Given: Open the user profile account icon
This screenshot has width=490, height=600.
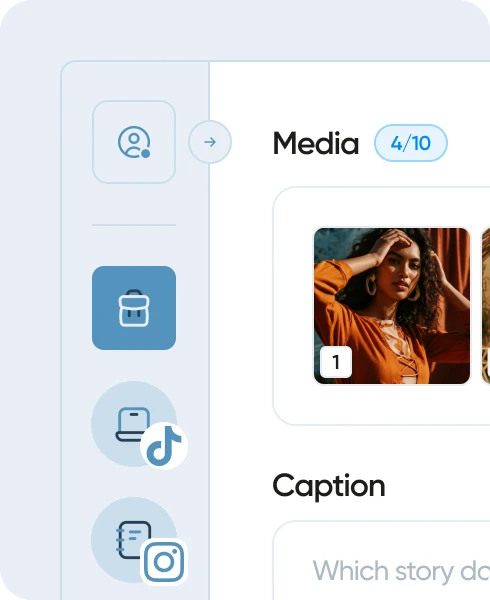Looking at the screenshot, I should coord(134,142).
